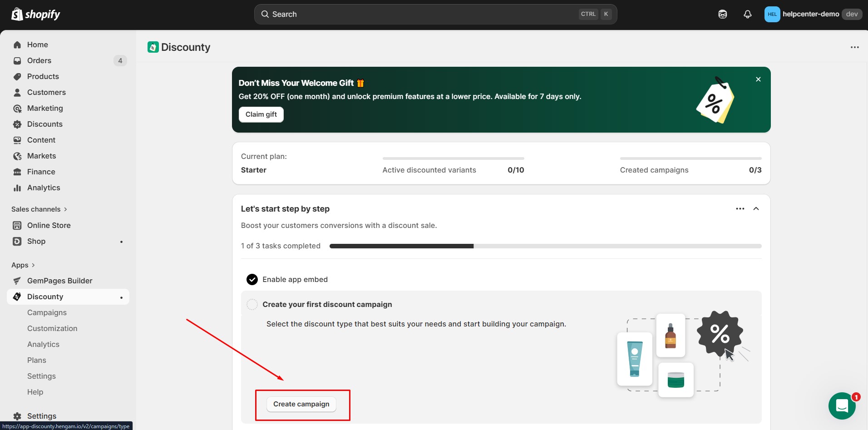
Task: Open the Help submenu item
Action: pyautogui.click(x=35, y=392)
